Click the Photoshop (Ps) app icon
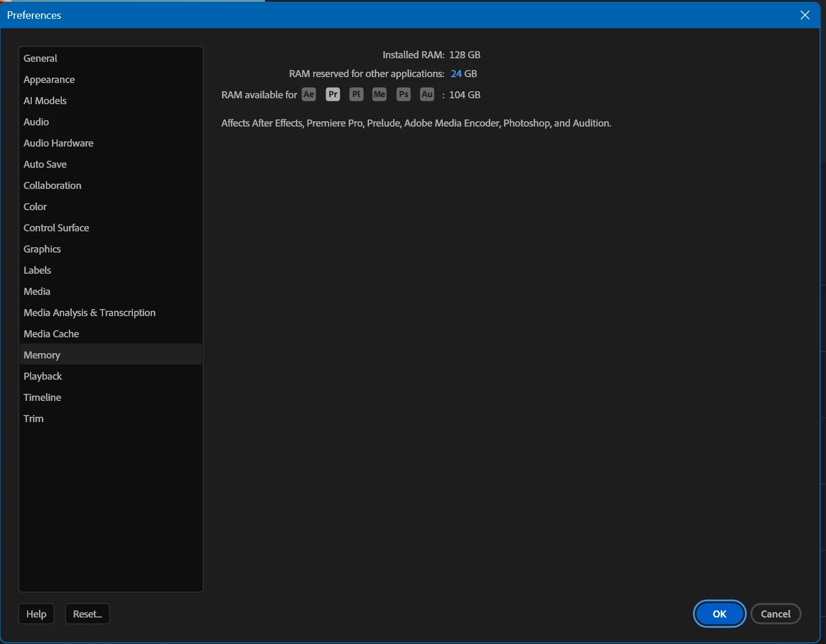 [403, 94]
